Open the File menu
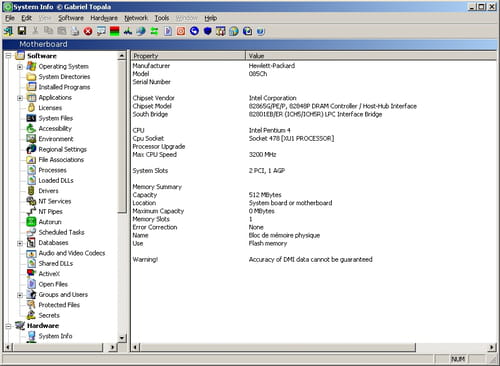Image resolution: width=500 pixels, height=366 pixels. (x=10, y=18)
